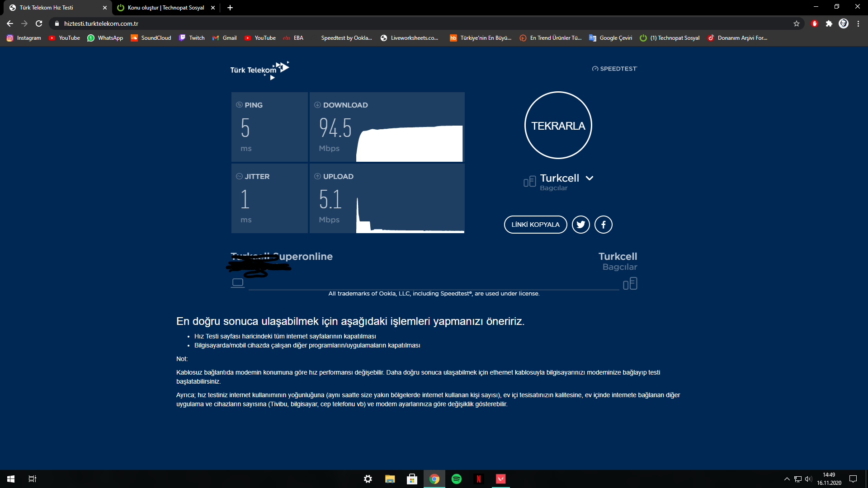
Task: Reload the page with refresh icon
Action: coord(39,23)
